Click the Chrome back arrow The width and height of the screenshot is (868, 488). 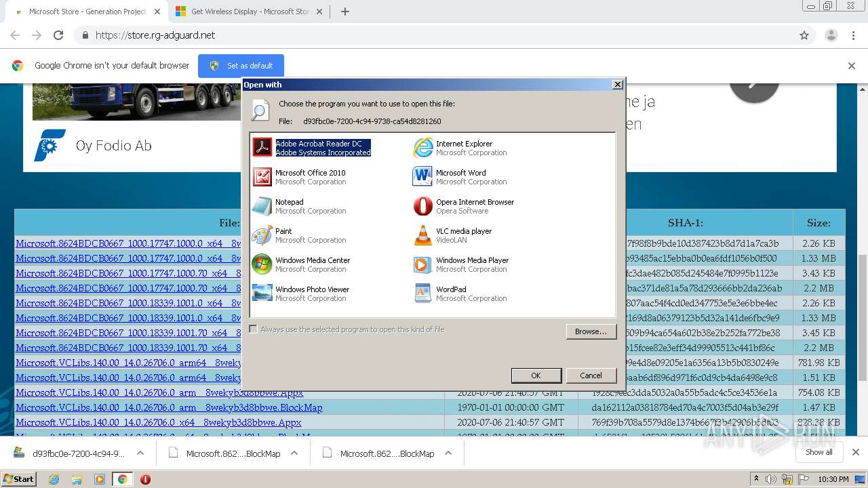pyautogui.click(x=15, y=35)
